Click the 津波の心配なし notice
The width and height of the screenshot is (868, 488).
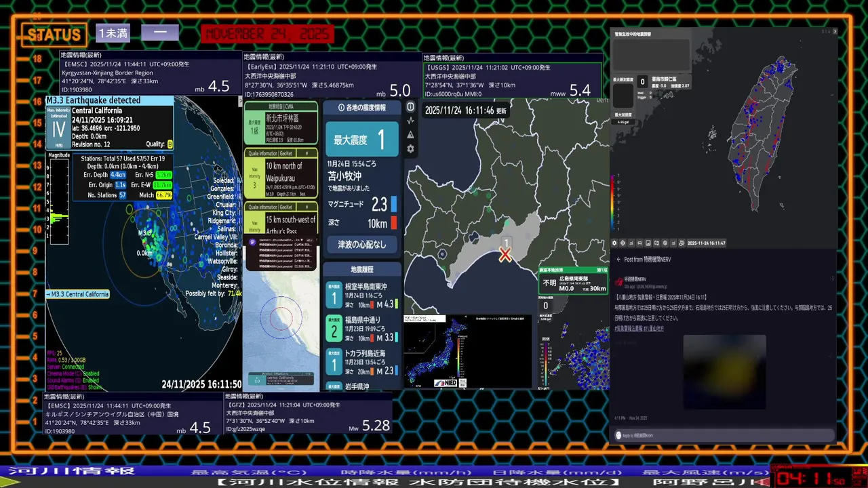point(362,244)
